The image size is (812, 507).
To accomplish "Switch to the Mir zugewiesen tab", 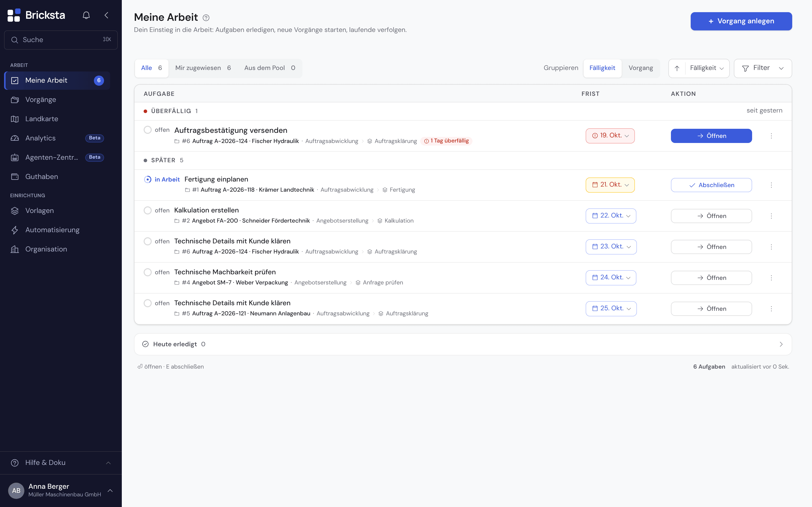I will [203, 68].
